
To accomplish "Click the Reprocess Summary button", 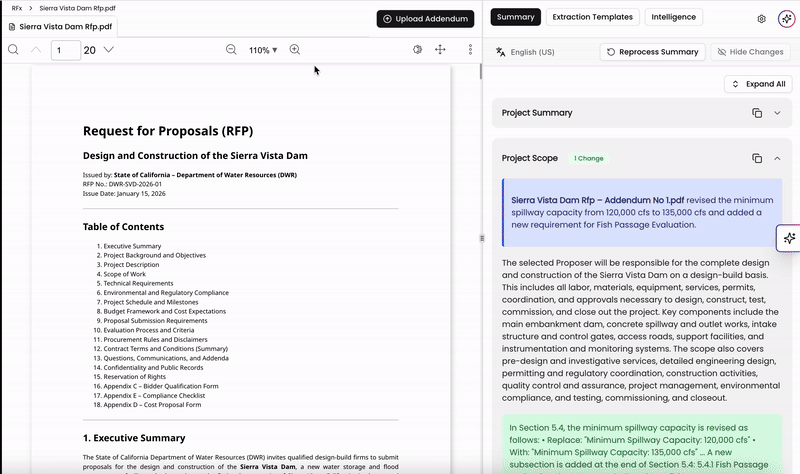I will pos(653,52).
